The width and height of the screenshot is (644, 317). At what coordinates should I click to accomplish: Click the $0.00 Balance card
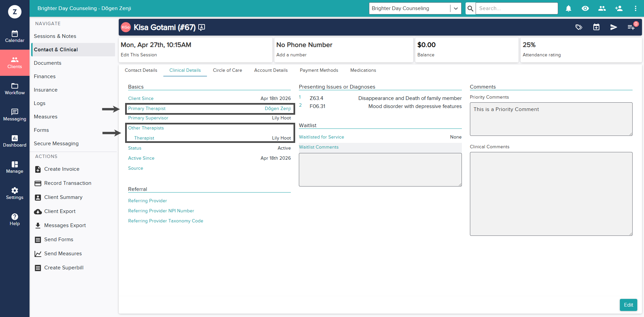(x=467, y=50)
